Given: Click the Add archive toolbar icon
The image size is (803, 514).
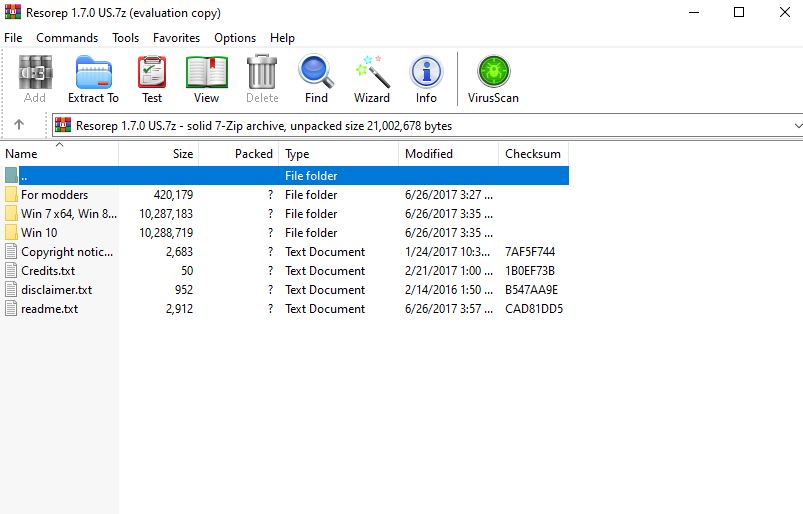Looking at the screenshot, I should pos(35,72).
